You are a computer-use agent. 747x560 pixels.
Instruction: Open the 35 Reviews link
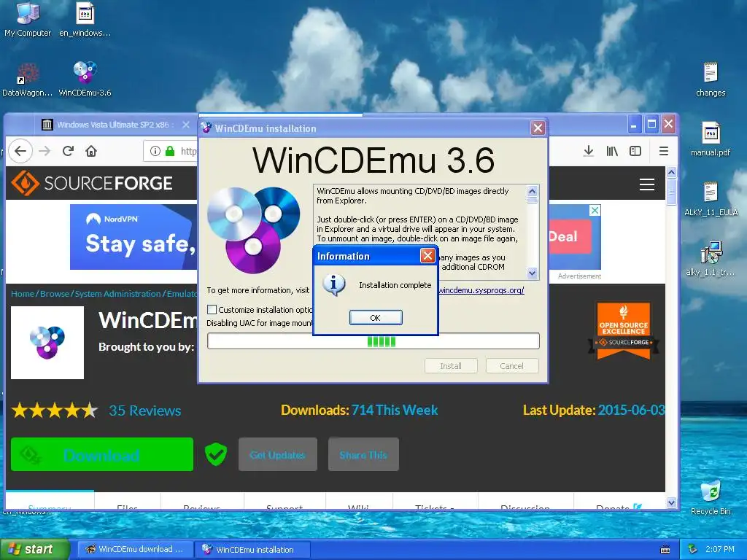pyautogui.click(x=145, y=411)
